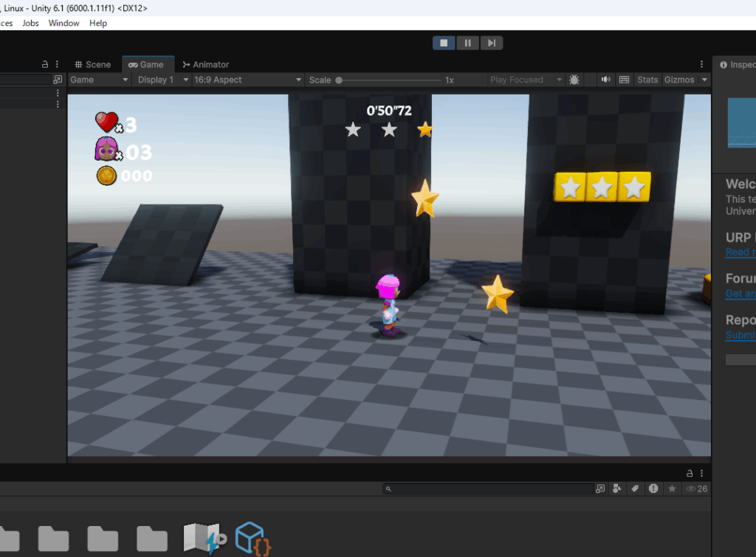Screen dimensions: 756x557
Task: Toggle hidden packages visibility eye icon
Action: coord(696,488)
